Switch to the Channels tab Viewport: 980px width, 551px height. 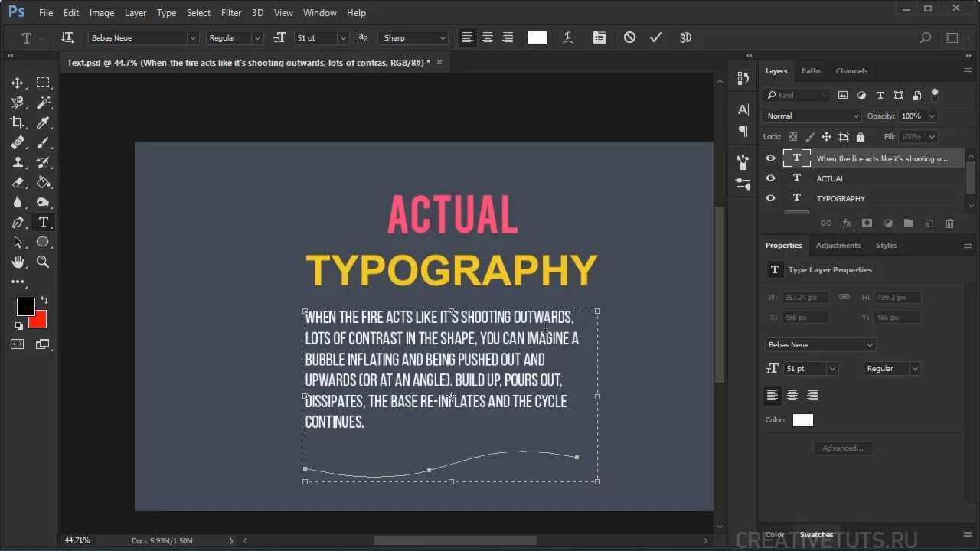[x=851, y=71]
